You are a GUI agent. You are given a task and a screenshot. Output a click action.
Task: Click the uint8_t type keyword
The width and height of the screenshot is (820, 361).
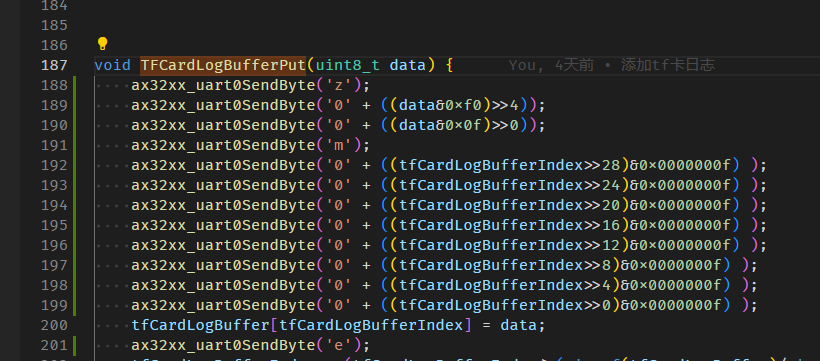348,65
